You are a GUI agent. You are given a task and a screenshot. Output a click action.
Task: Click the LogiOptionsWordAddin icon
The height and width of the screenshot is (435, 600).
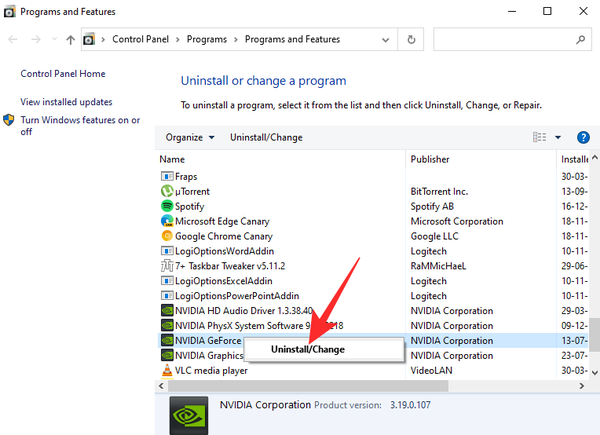tap(167, 251)
